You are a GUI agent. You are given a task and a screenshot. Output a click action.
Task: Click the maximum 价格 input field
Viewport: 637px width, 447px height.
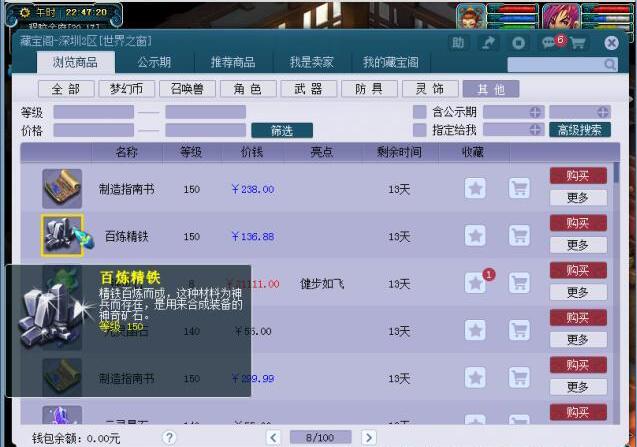[206, 130]
